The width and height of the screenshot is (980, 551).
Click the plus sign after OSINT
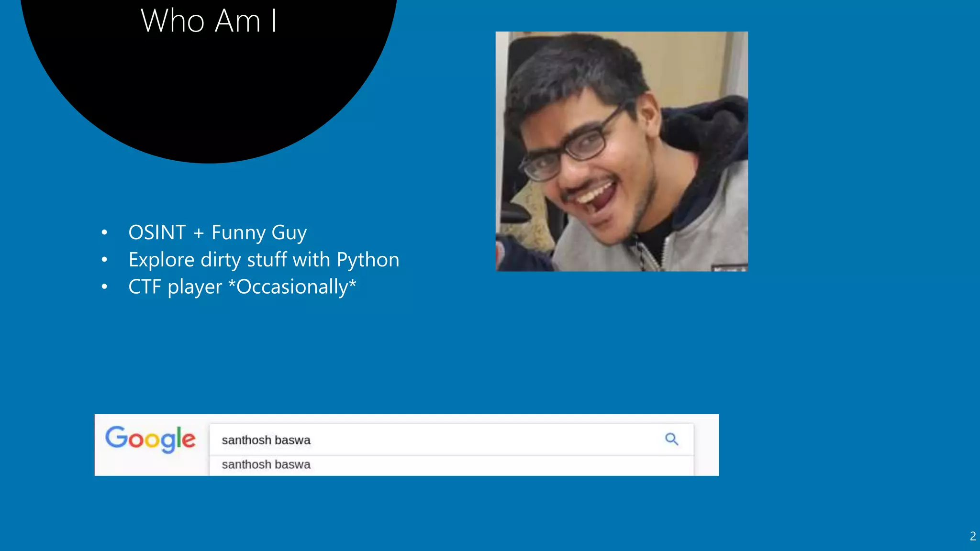click(199, 233)
